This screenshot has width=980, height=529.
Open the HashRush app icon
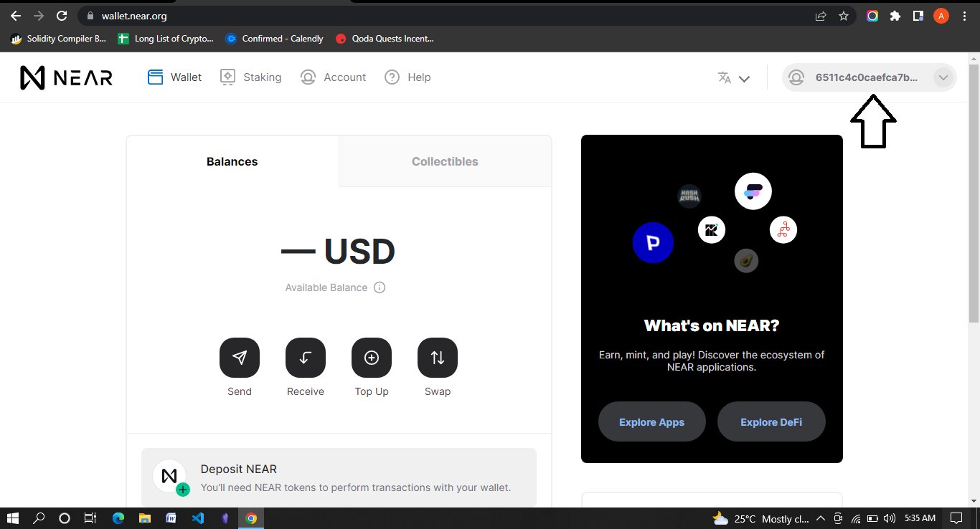[689, 195]
